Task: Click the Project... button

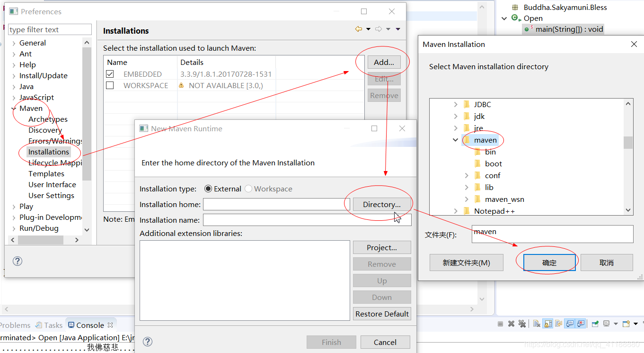Action: coord(382,247)
